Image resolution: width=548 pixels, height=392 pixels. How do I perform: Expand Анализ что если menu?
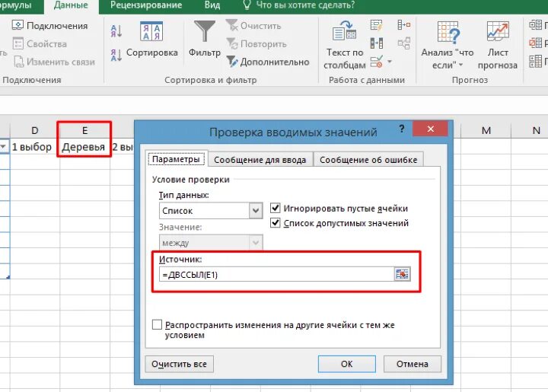click(448, 45)
